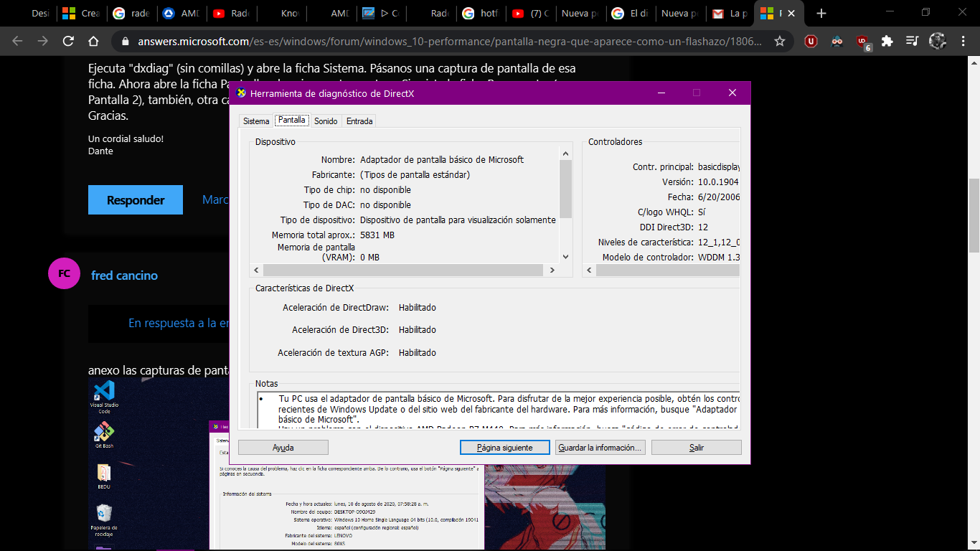Bookmark this page with the star
The height and width of the screenshot is (551, 980).
click(x=779, y=42)
